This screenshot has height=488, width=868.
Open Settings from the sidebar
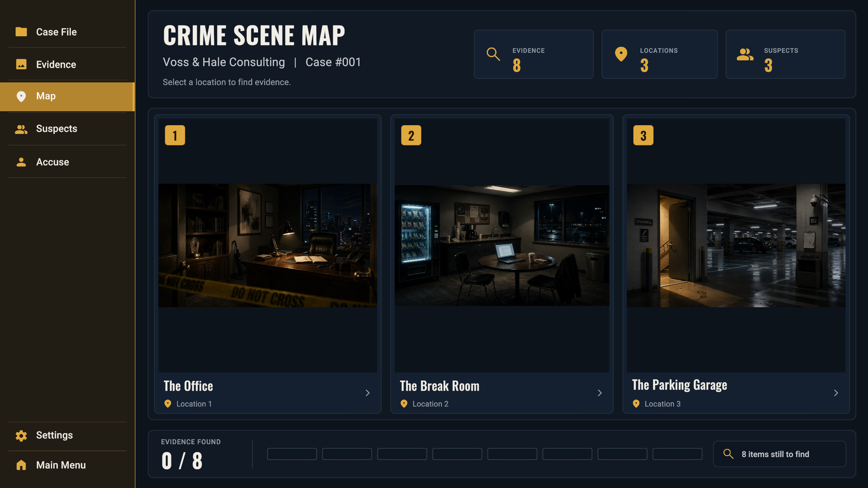click(67, 435)
